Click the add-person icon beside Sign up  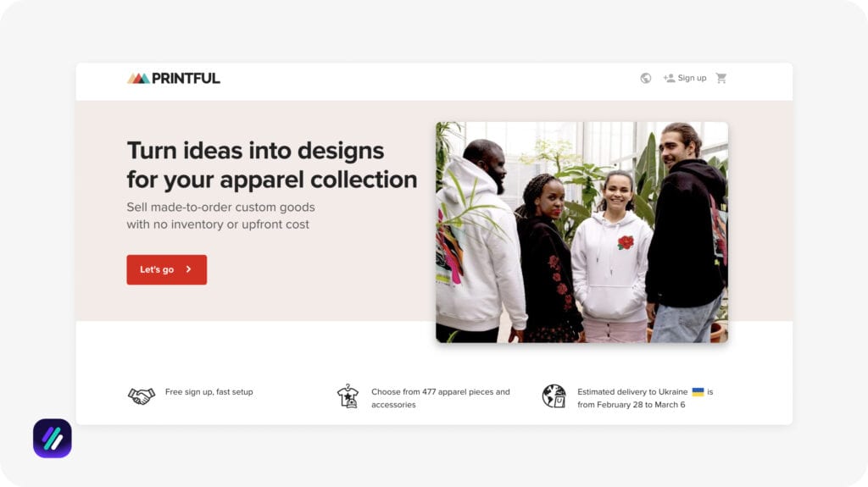(669, 78)
